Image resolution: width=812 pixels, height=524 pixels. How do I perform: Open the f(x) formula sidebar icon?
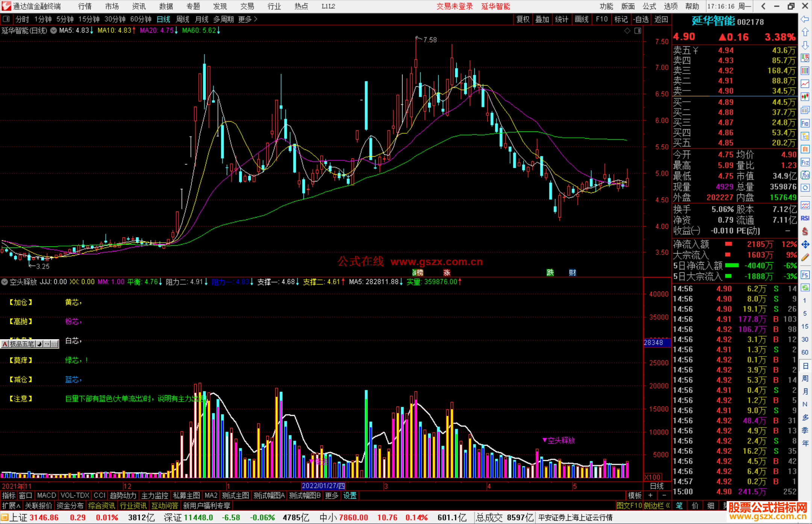pos(805,175)
